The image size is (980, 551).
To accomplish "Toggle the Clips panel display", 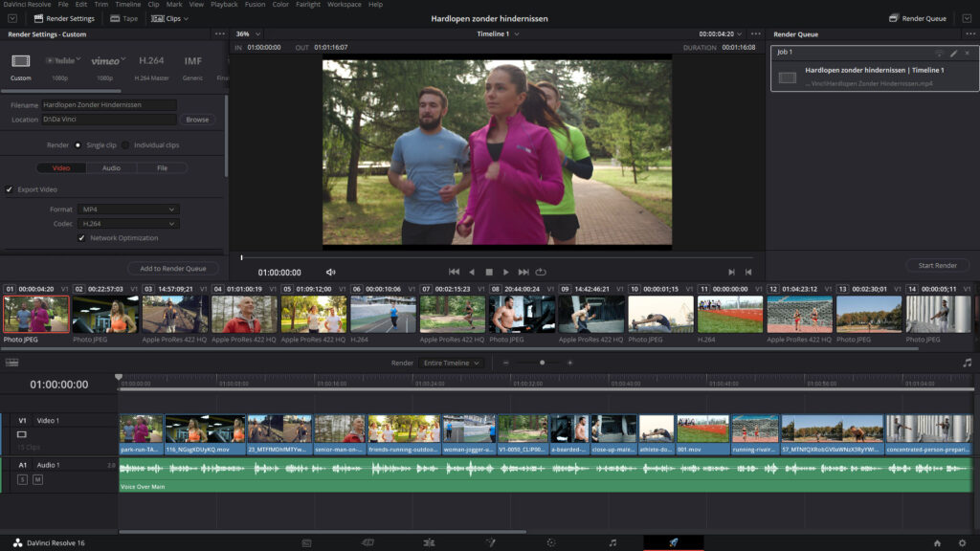I will pos(168,18).
